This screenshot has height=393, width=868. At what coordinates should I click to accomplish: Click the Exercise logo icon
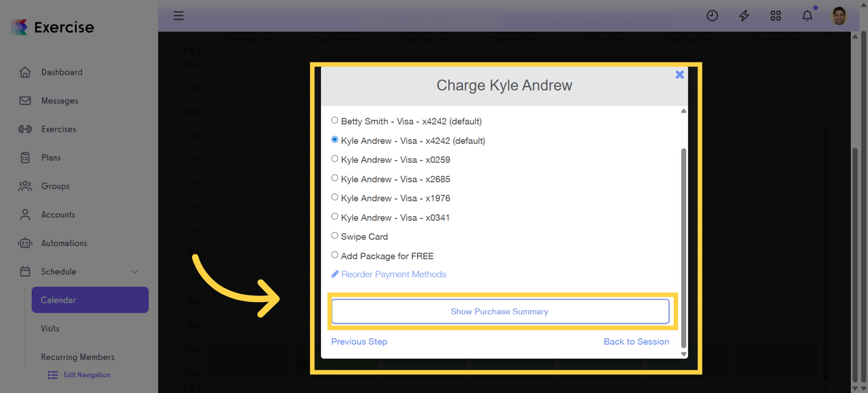pos(20,27)
